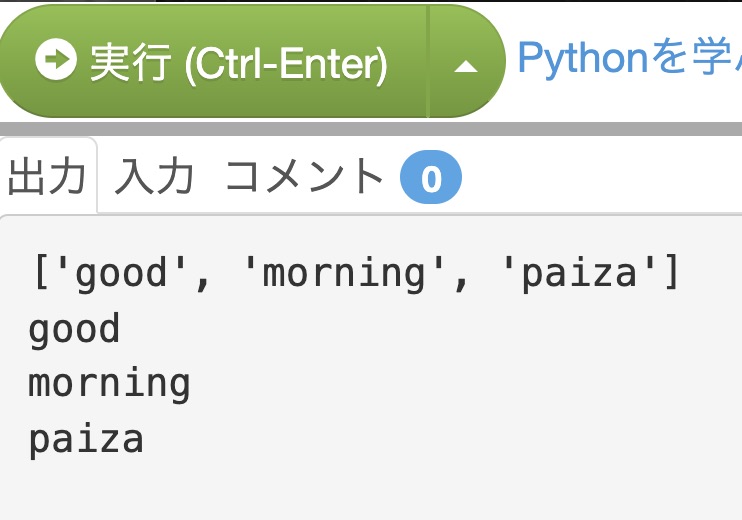Click the closing bracket of list output
Screen dimensions: 742x520
[671, 272]
